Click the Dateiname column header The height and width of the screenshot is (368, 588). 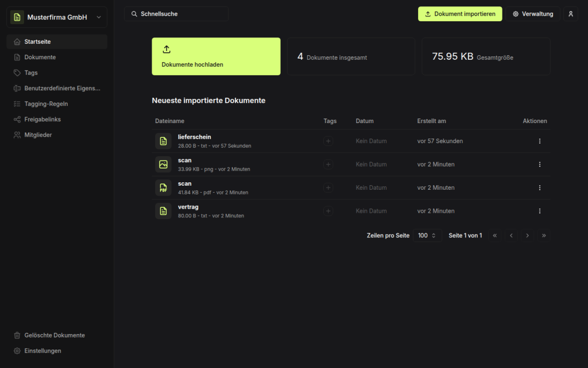169,121
